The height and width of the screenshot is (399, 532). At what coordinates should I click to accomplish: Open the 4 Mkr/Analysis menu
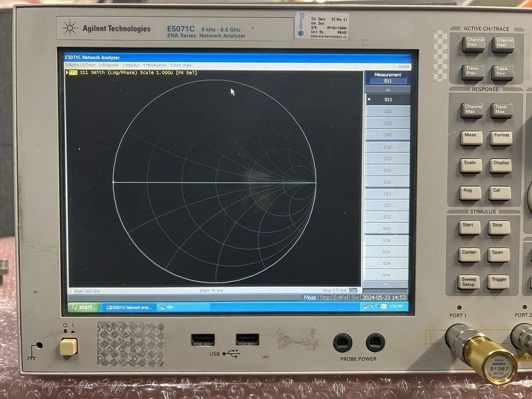(155, 65)
